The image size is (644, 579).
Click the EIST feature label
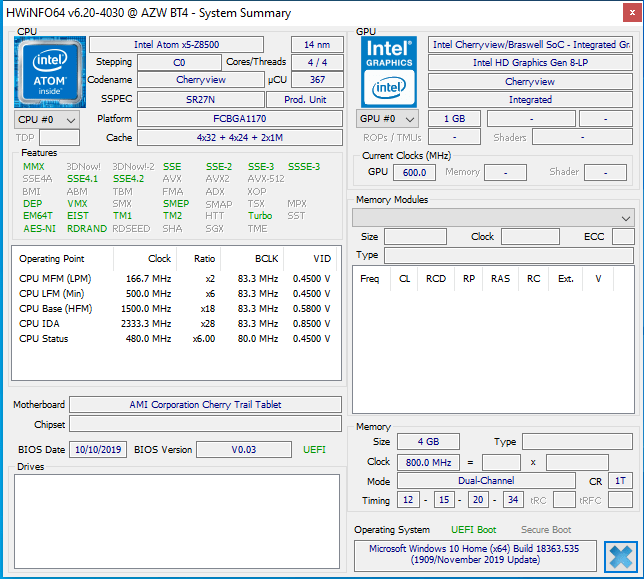click(x=78, y=216)
